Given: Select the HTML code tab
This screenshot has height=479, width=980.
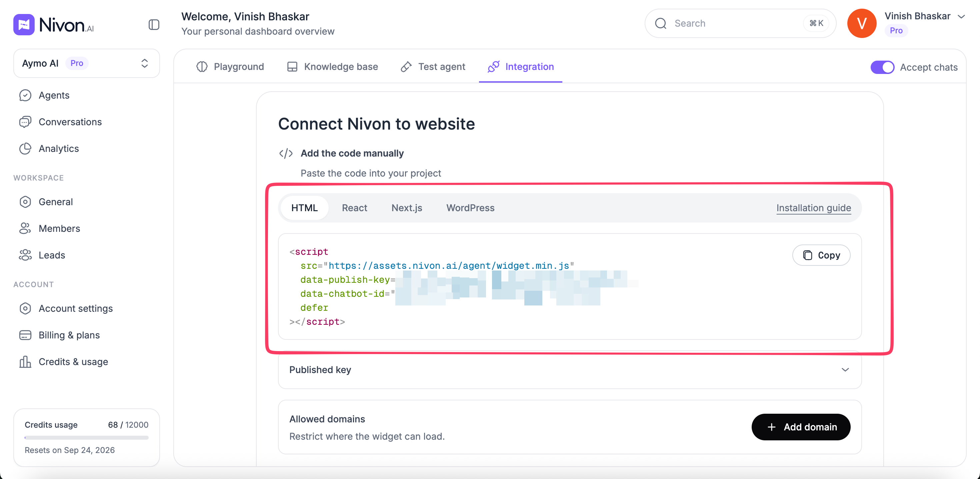Looking at the screenshot, I should (x=304, y=208).
